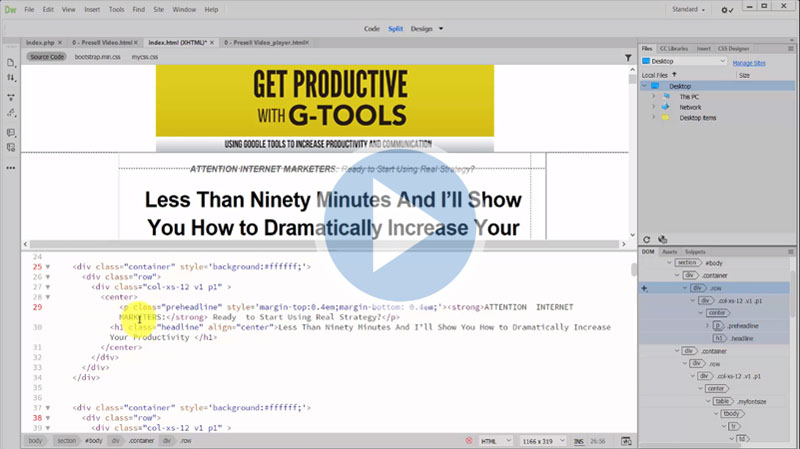Viewport: 800px width, 449px height.
Task: Click the sync settings gear icon
Action: (x=727, y=9)
